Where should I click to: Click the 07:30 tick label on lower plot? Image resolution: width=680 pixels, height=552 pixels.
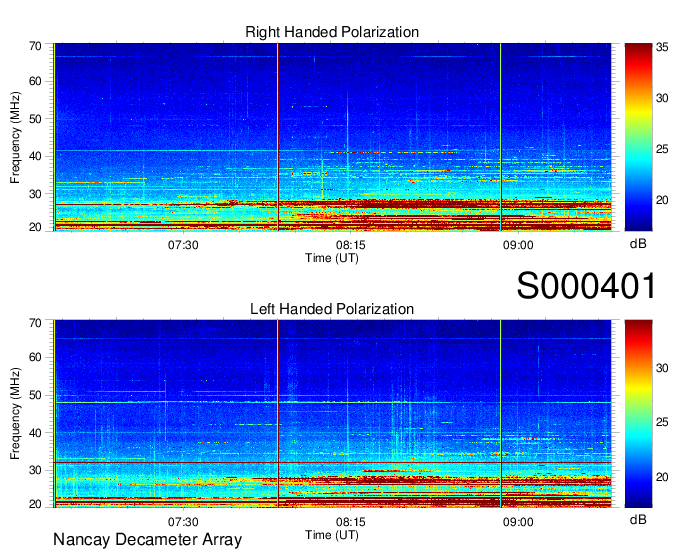click(183, 522)
